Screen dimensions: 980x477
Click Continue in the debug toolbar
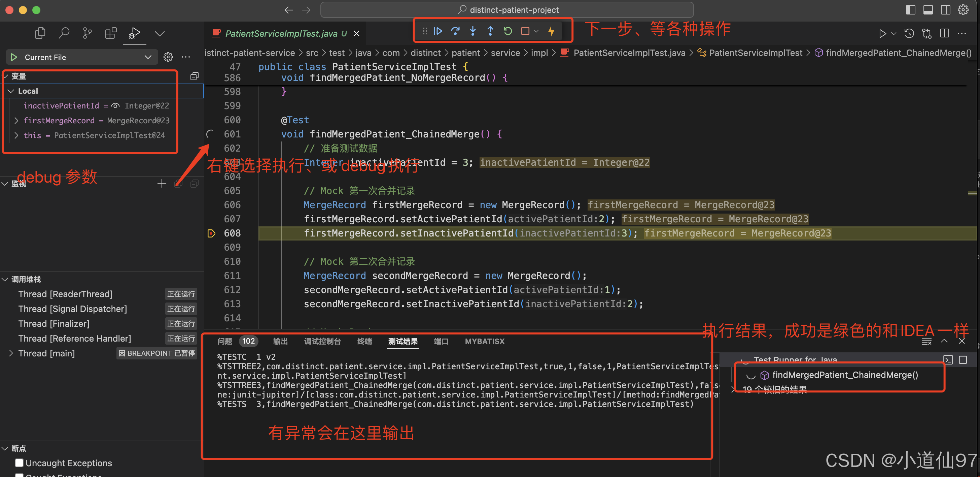[438, 31]
